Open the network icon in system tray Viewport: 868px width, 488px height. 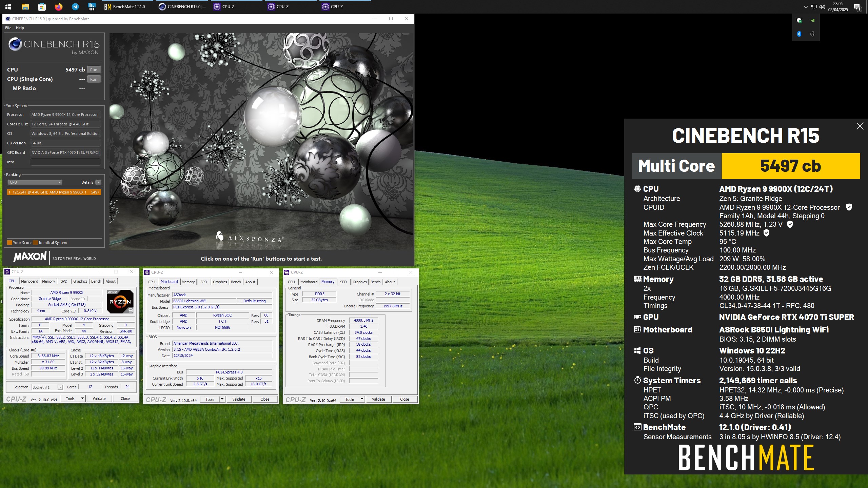[x=814, y=7]
